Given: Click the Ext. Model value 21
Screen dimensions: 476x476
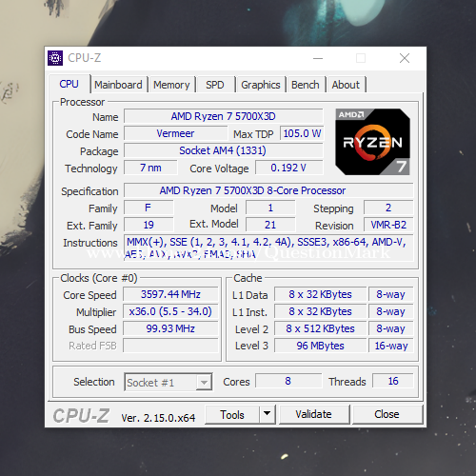Looking at the screenshot, I should click(x=270, y=225).
